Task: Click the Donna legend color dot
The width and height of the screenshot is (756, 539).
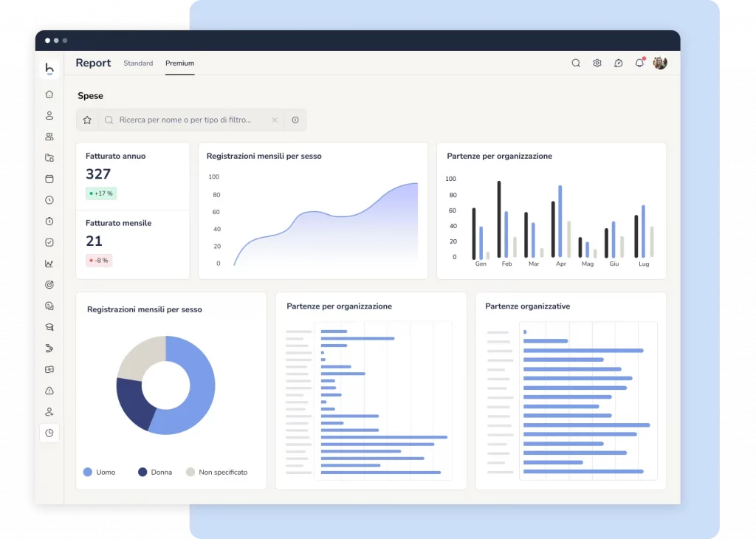Action: (x=142, y=472)
